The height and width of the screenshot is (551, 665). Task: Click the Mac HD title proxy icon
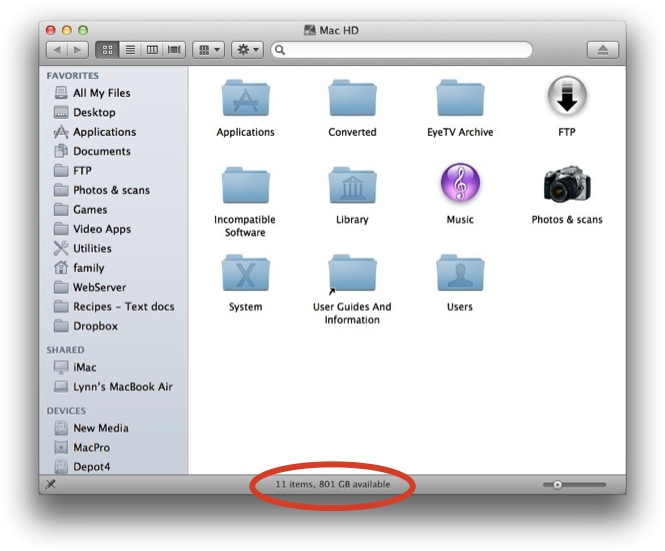(x=310, y=30)
